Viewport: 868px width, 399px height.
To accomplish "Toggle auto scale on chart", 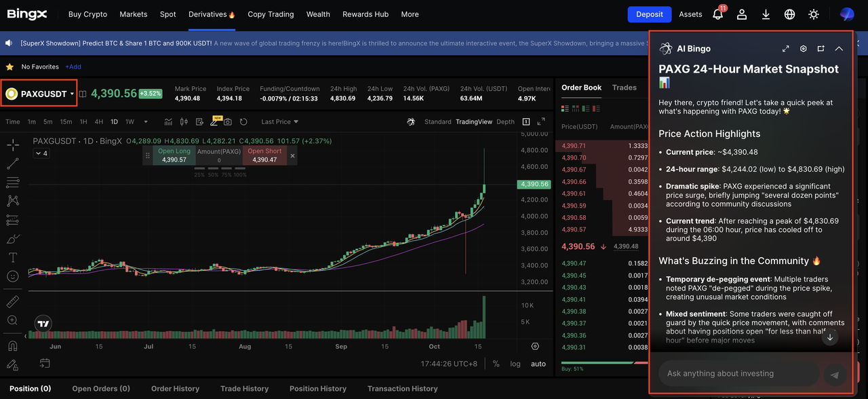I will pos(538,364).
